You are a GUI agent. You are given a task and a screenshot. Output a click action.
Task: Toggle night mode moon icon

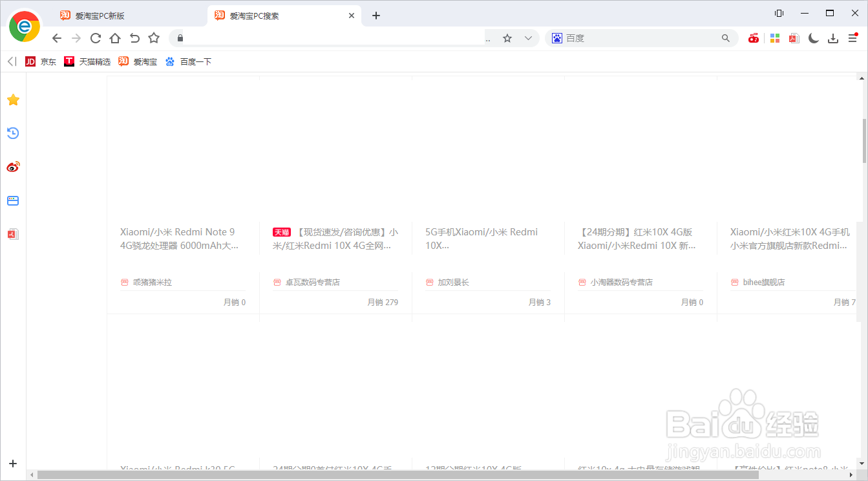click(814, 38)
